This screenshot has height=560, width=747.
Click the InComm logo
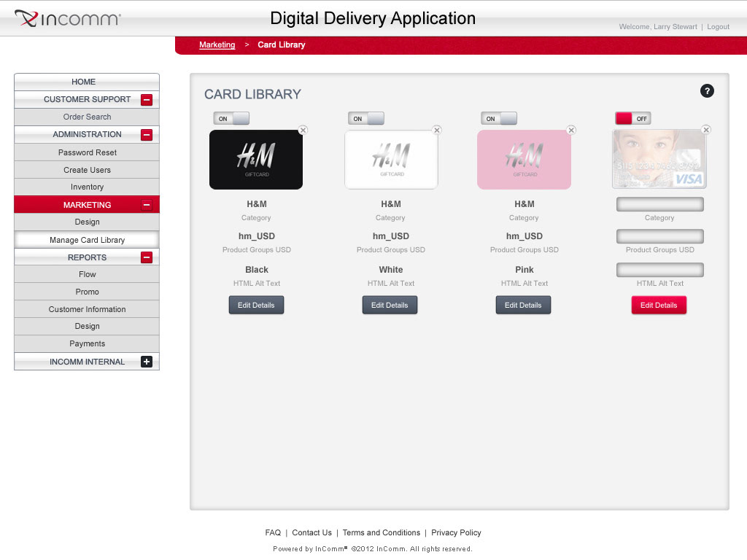click(x=68, y=18)
